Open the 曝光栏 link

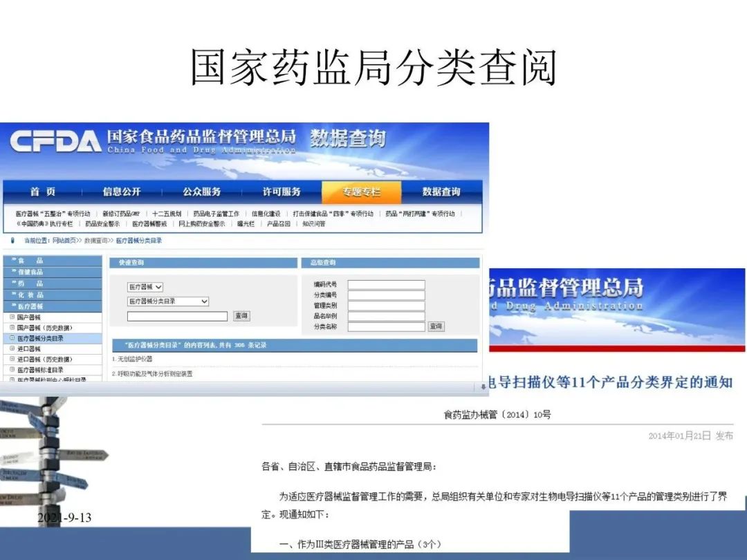pos(246,224)
